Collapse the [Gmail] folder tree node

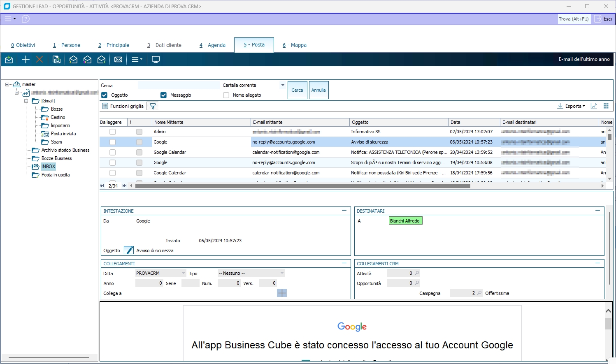pos(26,101)
